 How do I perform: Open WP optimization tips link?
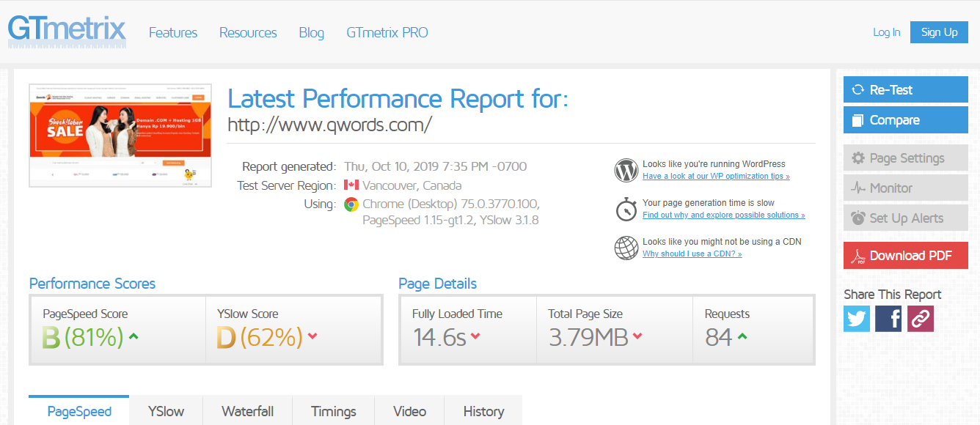716,177
